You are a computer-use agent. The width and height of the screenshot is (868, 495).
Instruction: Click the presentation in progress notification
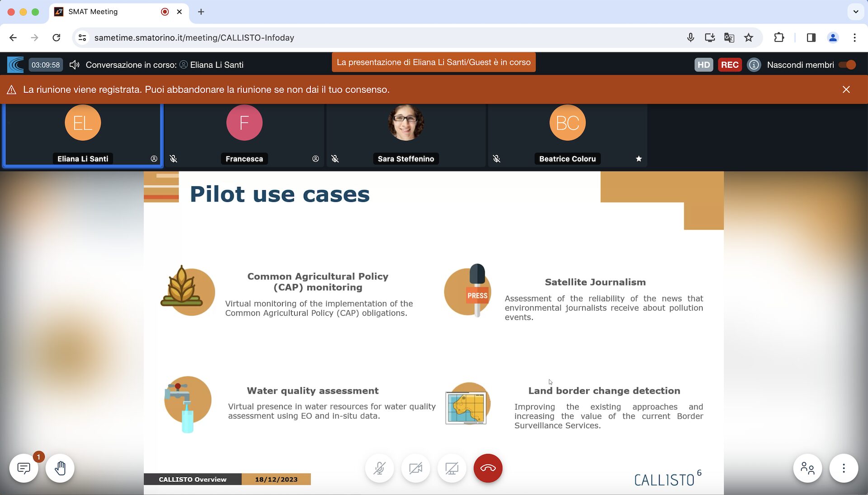coord(434,62)
